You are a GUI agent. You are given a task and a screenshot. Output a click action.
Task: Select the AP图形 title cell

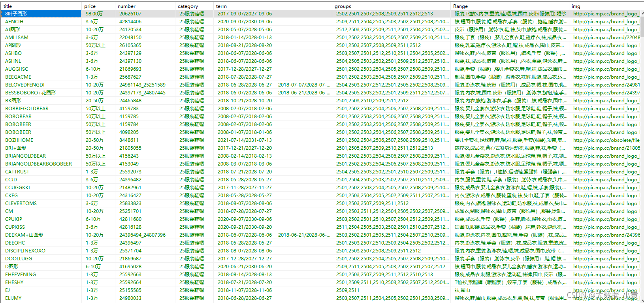[41, 45]
